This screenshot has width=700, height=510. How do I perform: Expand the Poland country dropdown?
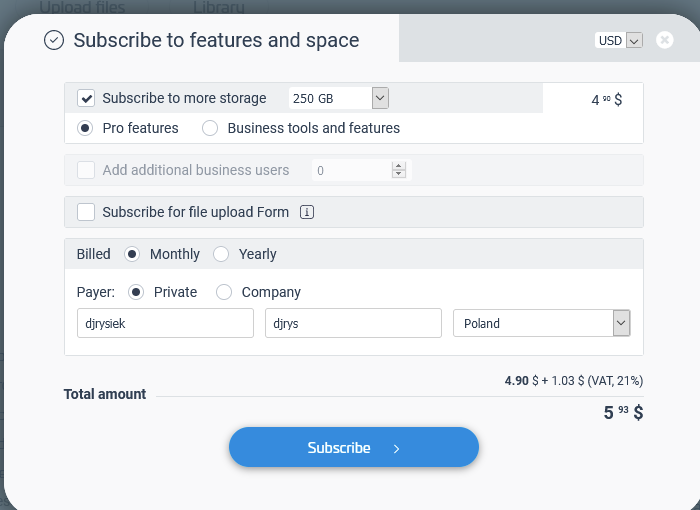tap(621, 323)
